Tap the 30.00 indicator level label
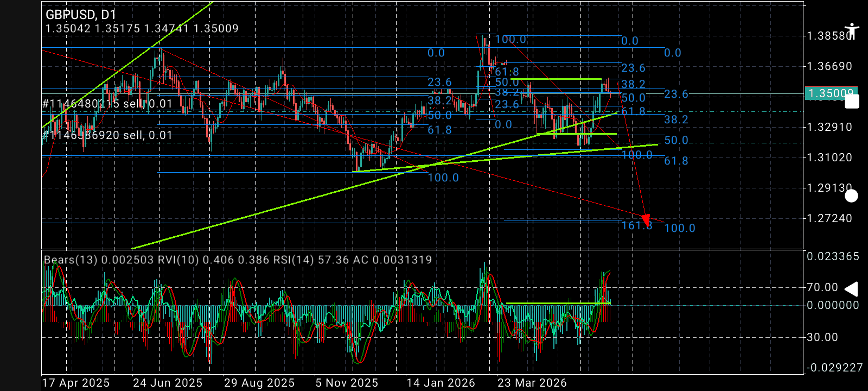Screen dimensions: 868x391 pos(822,337)
